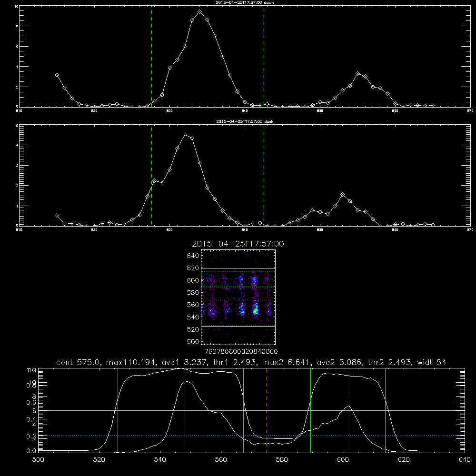Click heatmap y-axis label '580'
The image size is (476, 476).
click(x=193, y=293)
